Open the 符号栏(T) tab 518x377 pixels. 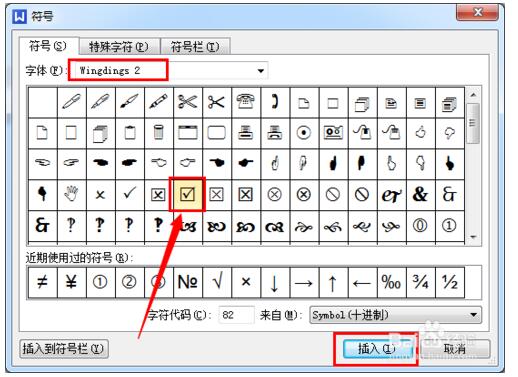[195, 46]
